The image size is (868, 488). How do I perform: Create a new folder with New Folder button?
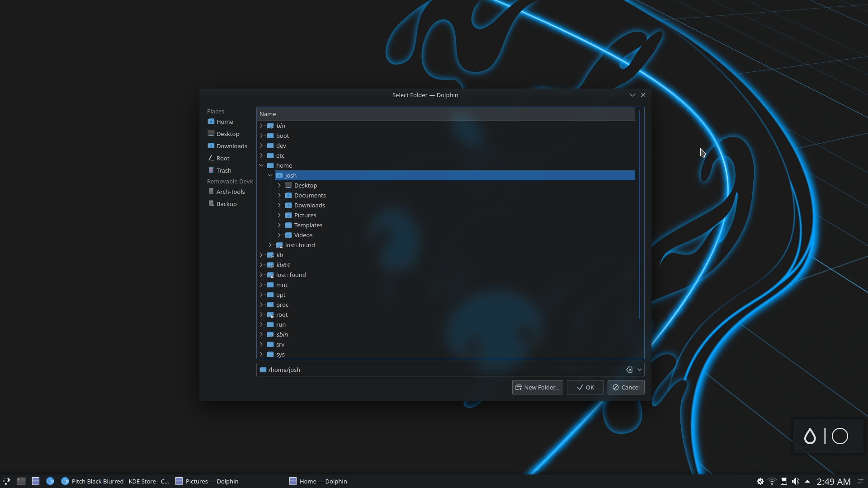[x=537, y=387]
